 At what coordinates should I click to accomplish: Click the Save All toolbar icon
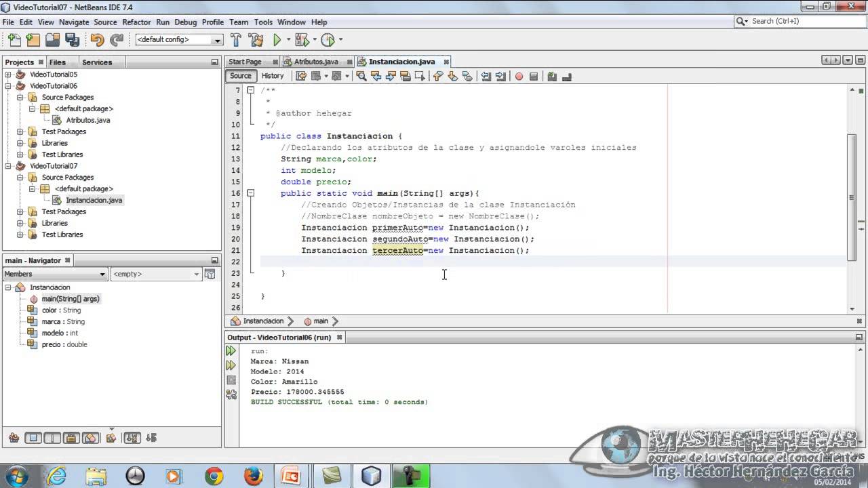pos(73,40)
